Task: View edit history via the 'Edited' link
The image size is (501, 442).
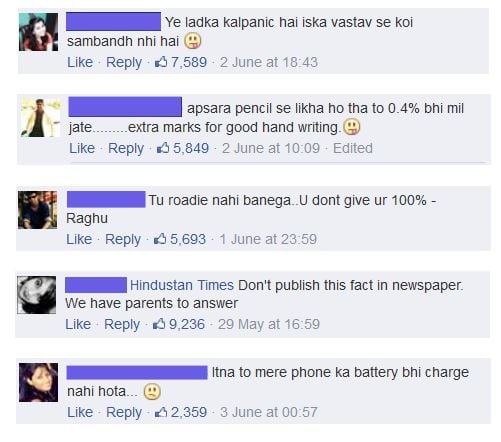Action: tap(353, 148)
